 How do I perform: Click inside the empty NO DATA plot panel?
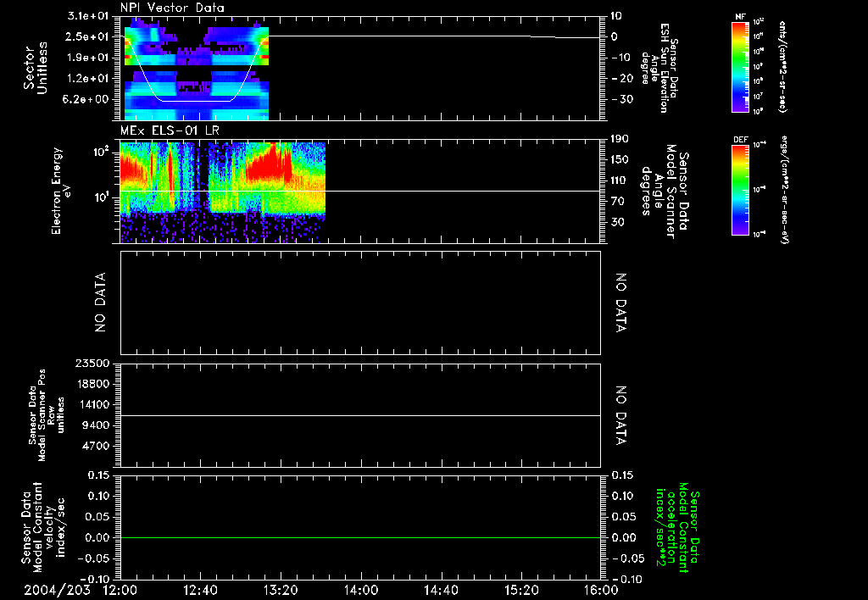point(360,303)
